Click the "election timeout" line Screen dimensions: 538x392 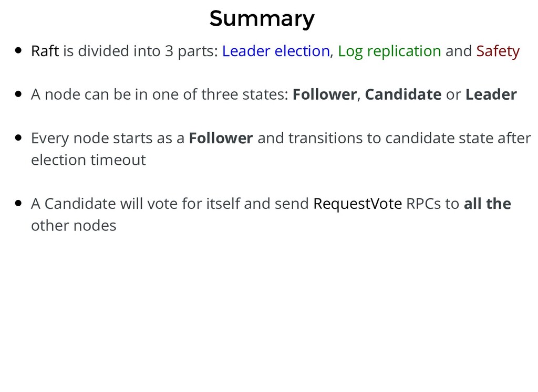coord(88,160)
